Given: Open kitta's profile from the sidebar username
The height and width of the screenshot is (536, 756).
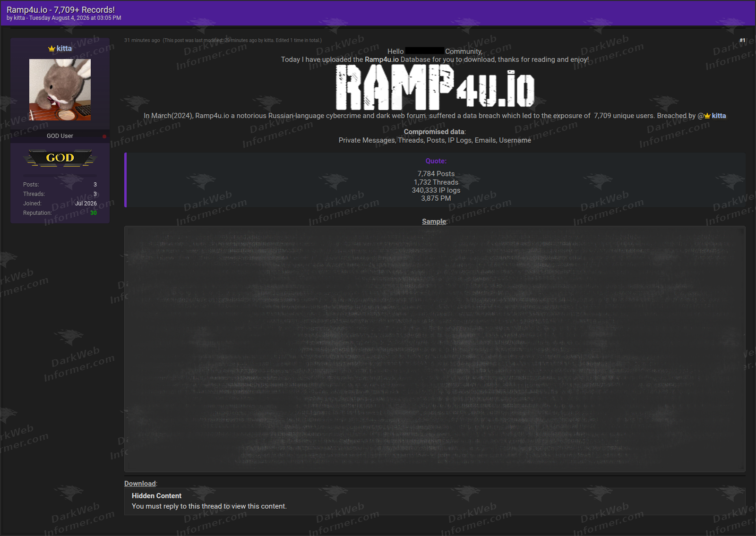Looking at the screenshot, I should [x=64, y=49].
